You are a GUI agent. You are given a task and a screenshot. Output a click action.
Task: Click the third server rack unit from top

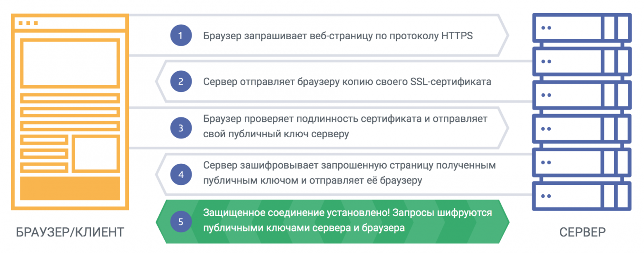581,95
